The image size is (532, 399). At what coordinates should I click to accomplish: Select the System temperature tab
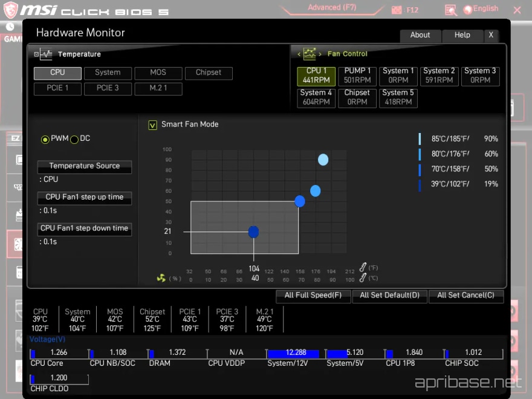click(x=108, y=73)
